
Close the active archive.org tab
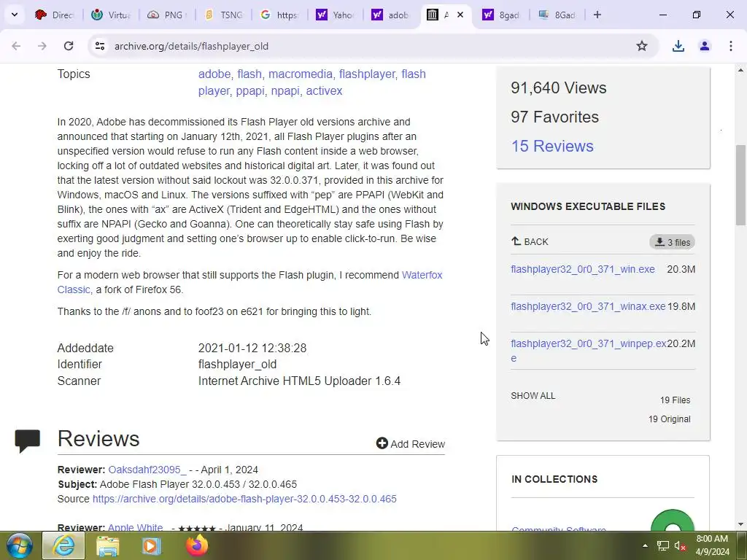460,15
